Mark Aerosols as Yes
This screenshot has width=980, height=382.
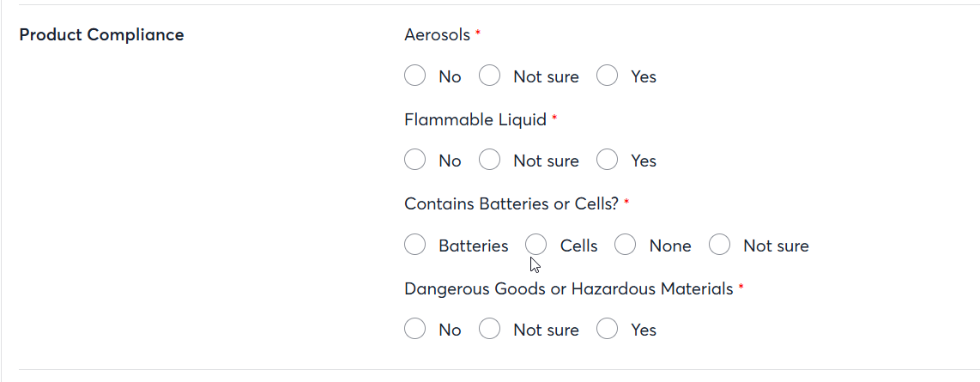(x=608, y=76)
